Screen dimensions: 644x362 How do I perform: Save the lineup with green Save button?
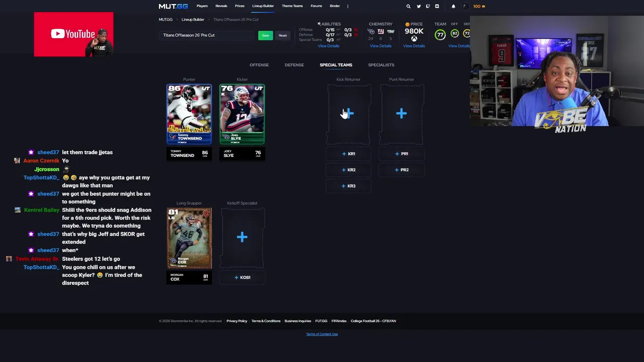(x=266, y=36)
